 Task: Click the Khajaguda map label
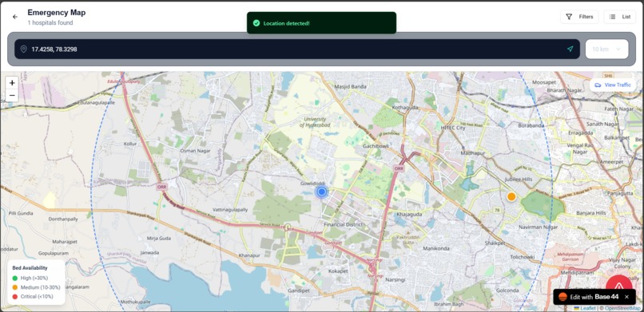click(408, 215)
